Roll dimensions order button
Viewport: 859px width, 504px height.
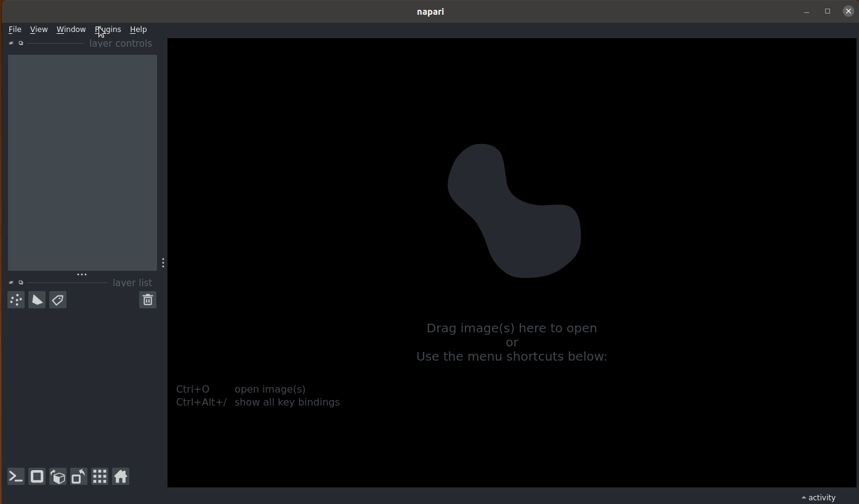58,476
